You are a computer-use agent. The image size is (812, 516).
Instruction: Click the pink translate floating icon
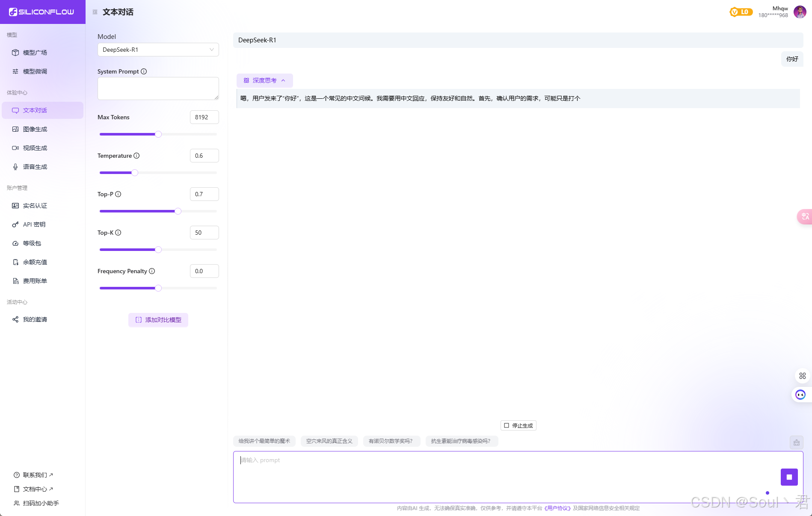tap(805, 216)
